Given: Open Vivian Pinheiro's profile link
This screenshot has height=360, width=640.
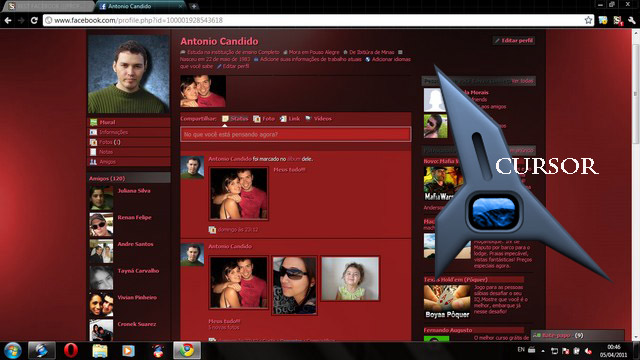Looking at the screenshot, I should click(x=137, y=298).
